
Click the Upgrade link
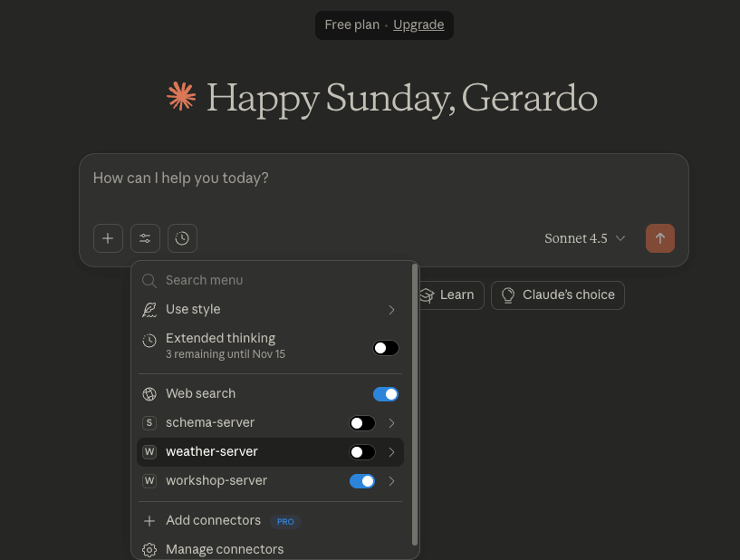[x=418, y=24]
